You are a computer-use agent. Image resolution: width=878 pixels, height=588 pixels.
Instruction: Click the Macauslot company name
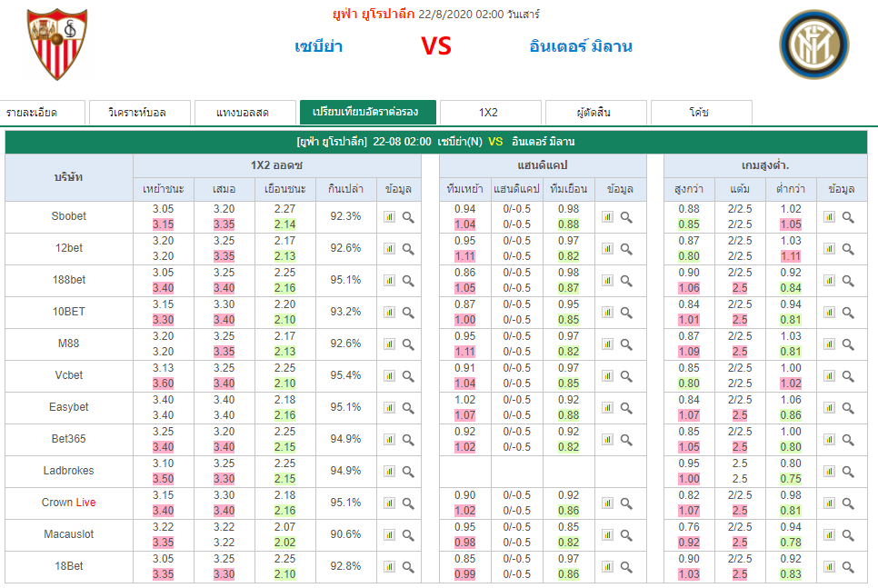69,534
